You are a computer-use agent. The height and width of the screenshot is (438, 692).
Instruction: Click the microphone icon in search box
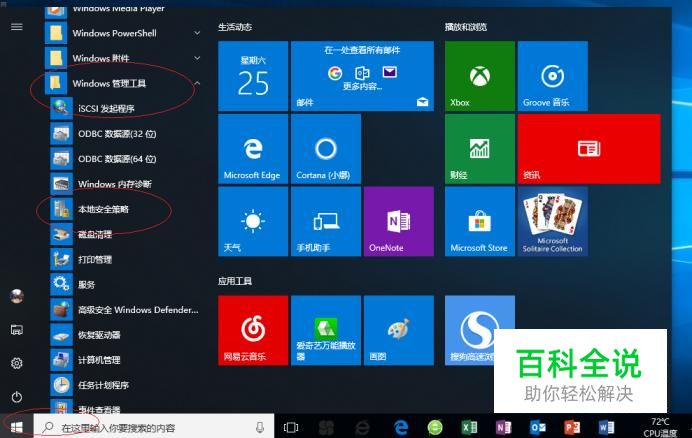[x=260, y=427]
